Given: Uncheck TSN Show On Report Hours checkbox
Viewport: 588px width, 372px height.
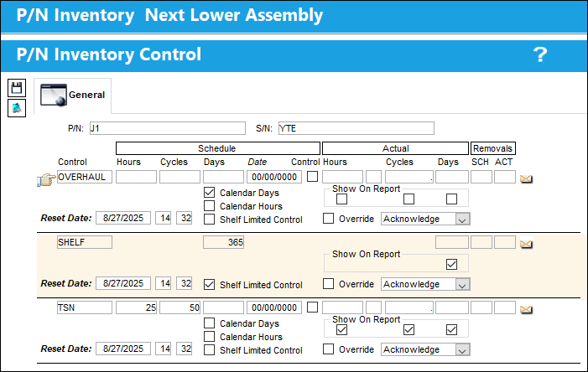Looking at the screenshot, I should [341, 329].
